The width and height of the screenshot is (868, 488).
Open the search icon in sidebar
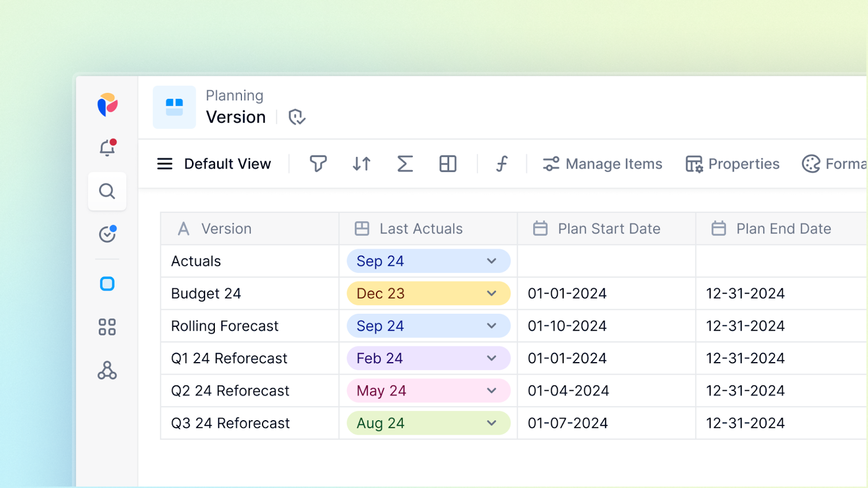(107, 191)
